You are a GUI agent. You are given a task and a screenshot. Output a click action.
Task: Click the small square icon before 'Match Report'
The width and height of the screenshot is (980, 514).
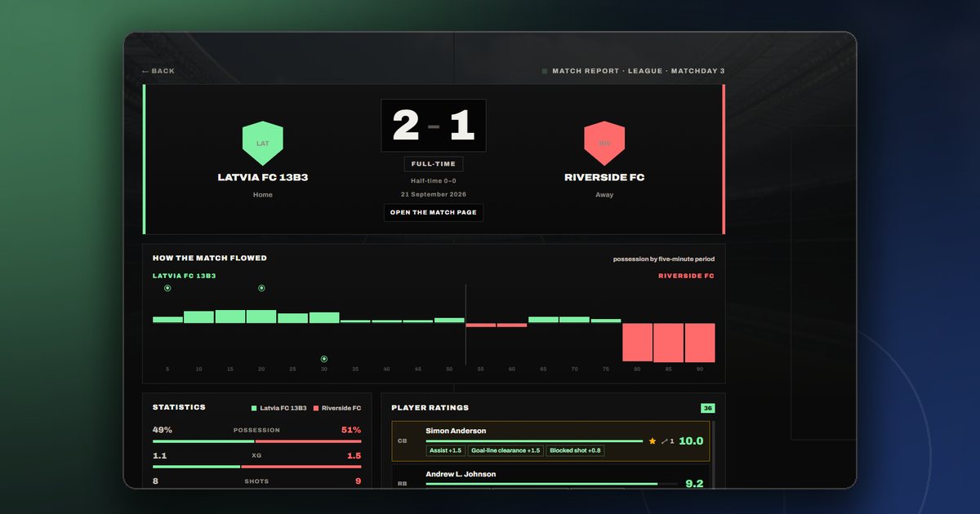coord(545,71)
